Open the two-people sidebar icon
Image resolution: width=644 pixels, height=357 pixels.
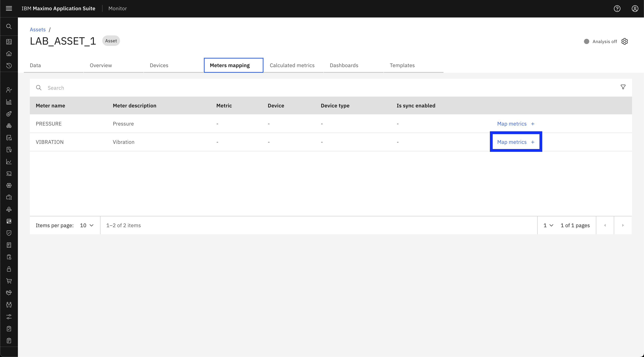coord(9,305)
